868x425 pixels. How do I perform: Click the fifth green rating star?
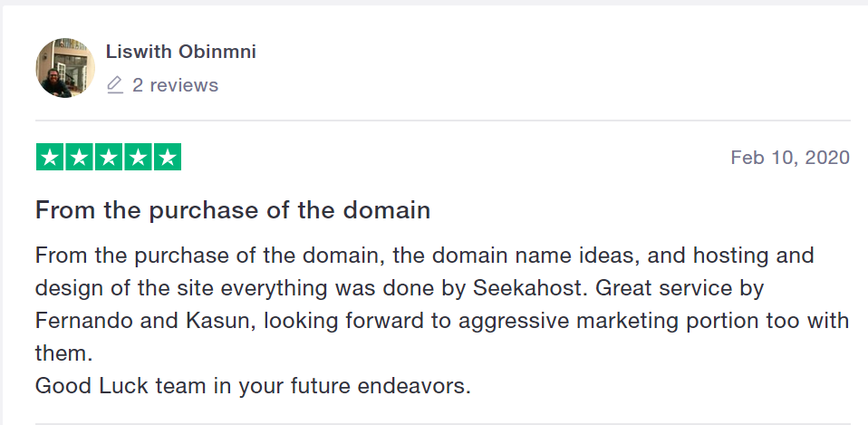(x=168, y=157)
